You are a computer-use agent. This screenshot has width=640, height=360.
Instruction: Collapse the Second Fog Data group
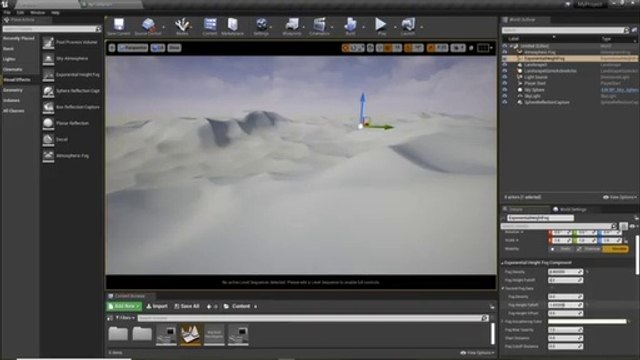(x=503, y=289)
